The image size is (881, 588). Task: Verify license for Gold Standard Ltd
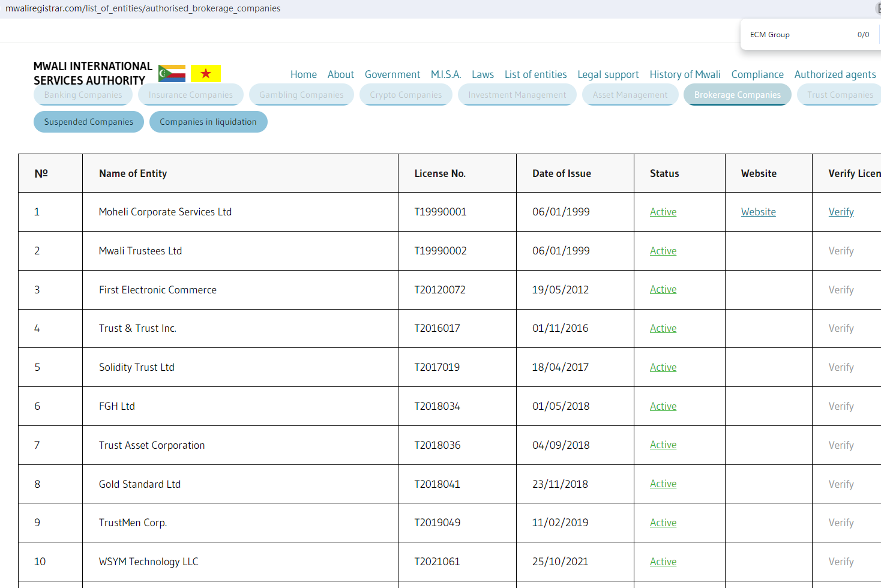[841, 484]
